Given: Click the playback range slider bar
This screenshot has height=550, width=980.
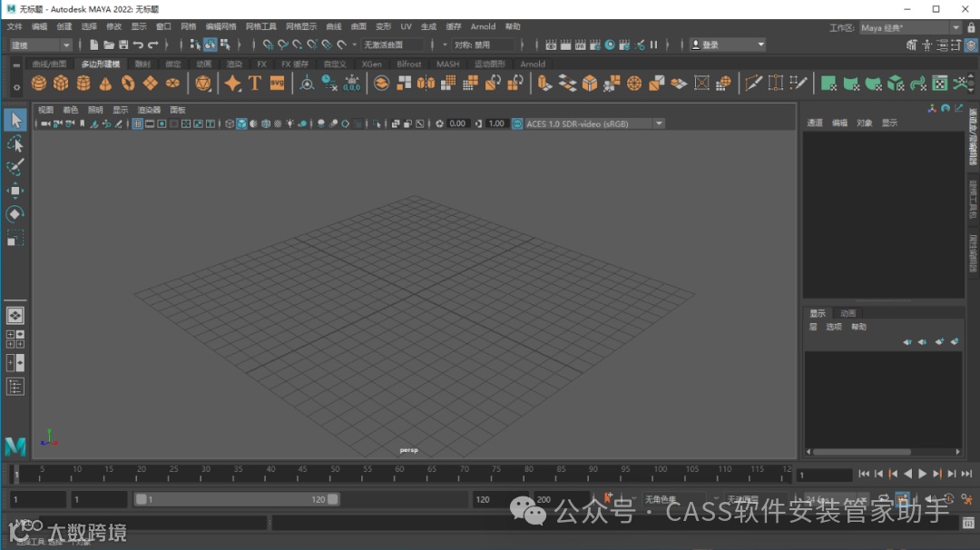Looking at the screenshot, I should coord(237,499).
